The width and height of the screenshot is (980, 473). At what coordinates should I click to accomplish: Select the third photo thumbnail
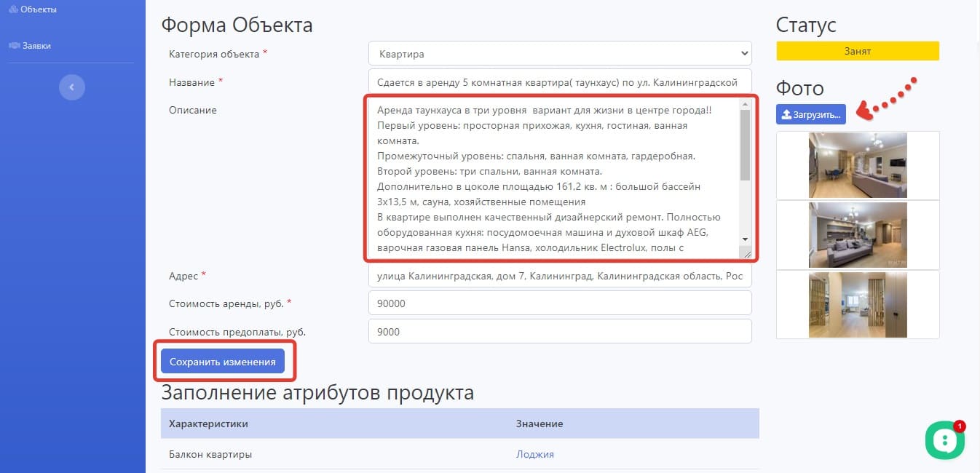click(x=858, y=304)
